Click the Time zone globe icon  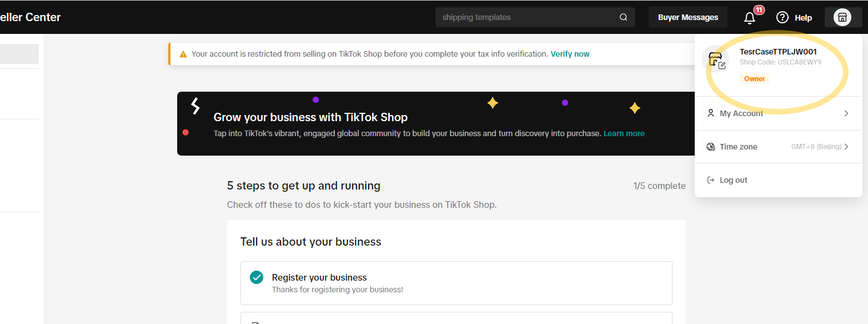point(710,147)
